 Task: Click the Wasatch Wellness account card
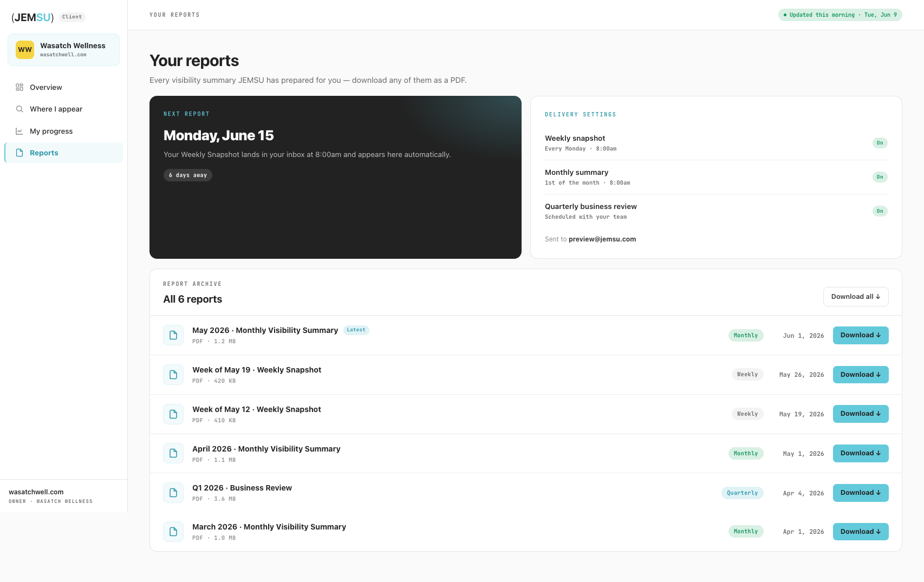coord(63,50)
